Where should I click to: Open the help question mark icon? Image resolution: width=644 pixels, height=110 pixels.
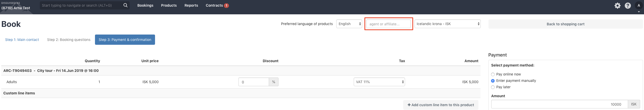click(628, 6)
